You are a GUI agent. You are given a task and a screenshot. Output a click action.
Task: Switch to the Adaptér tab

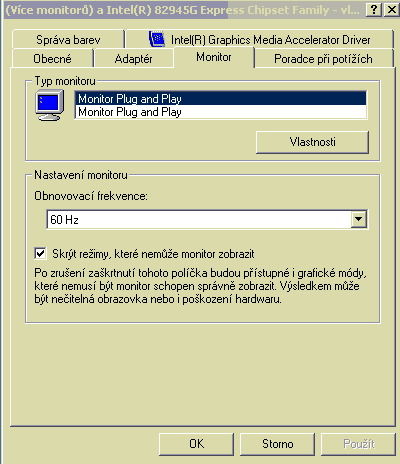click(133, 59)
